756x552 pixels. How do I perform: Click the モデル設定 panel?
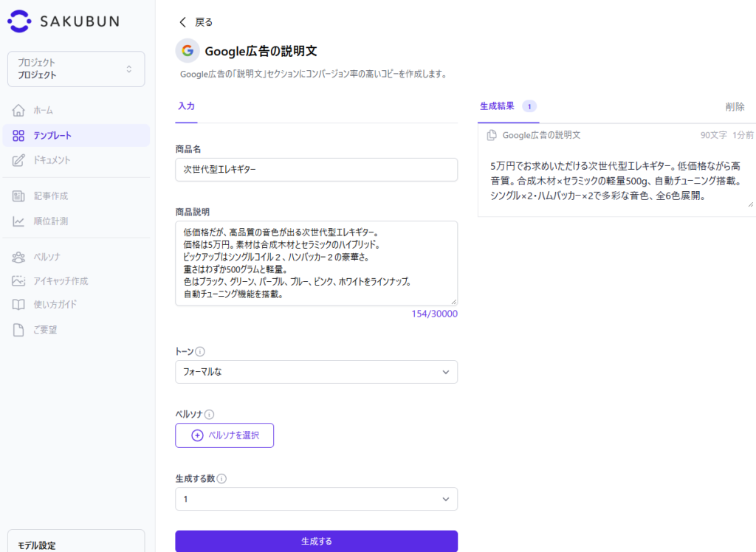click(76, 542)
